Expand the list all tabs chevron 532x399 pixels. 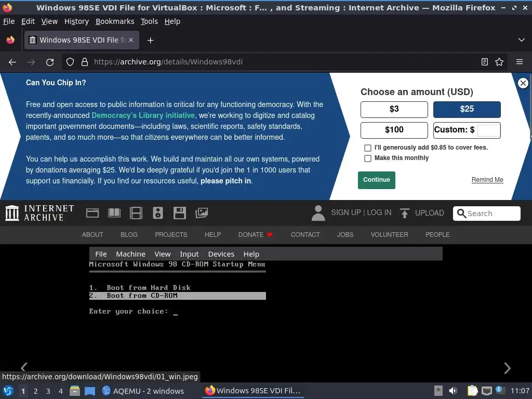point(522,40)
